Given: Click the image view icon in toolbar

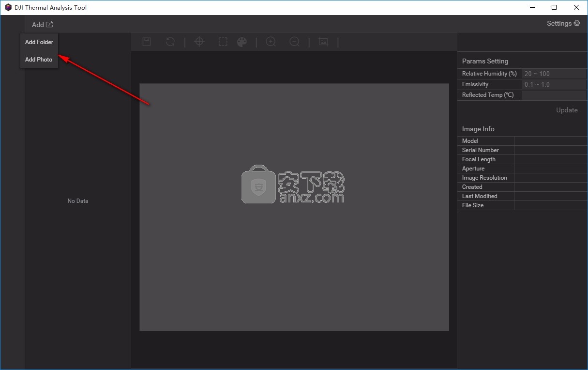Looking at the screenshot, I should (324, 42).
